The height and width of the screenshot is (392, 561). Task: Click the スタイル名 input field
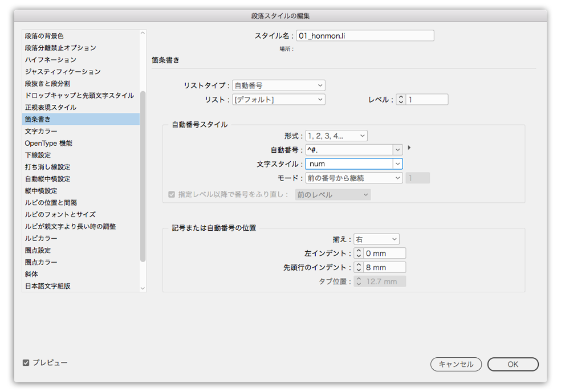point(365,35)
